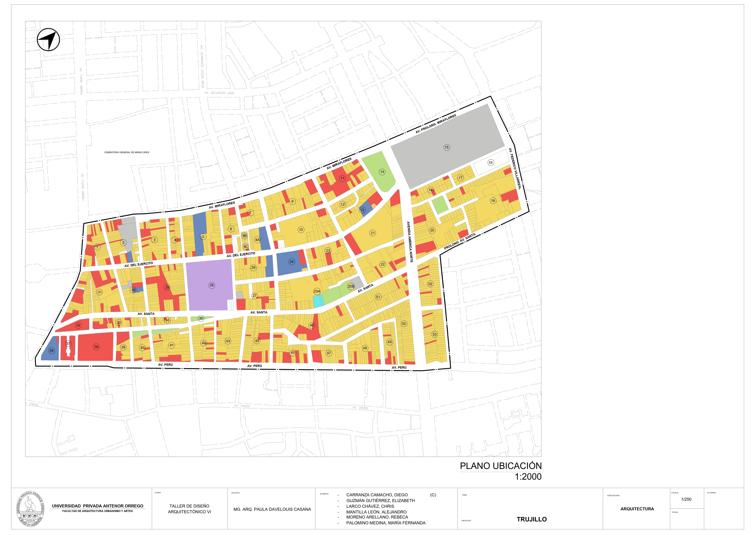The image size is (756, 535).
Task: Click circled block number 53 marker
Action: tap(435, 334)
